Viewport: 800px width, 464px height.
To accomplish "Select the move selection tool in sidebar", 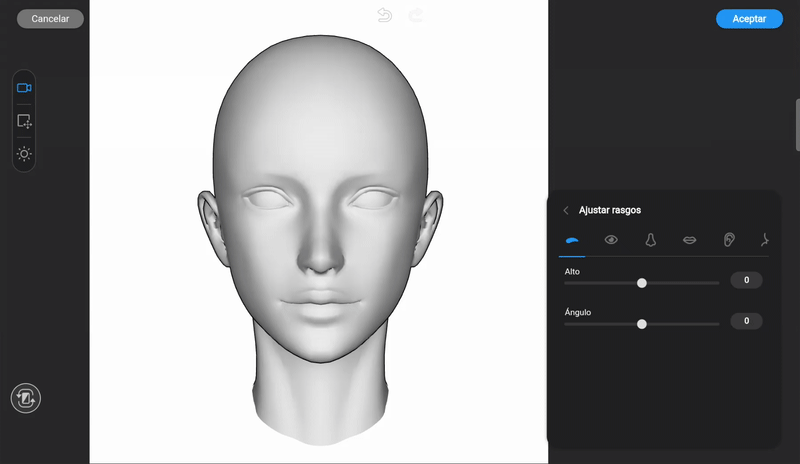I will point(24,121).
